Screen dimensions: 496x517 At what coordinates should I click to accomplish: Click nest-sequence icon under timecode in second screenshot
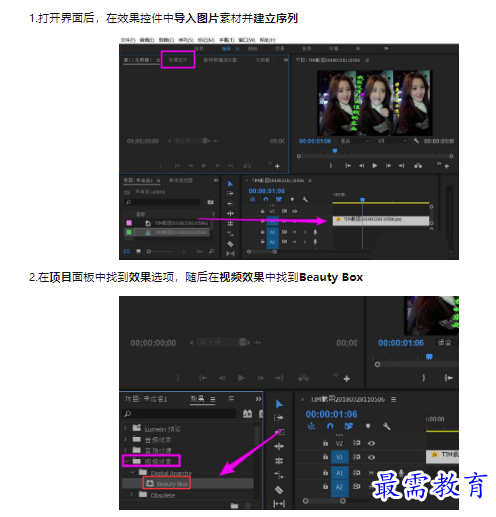[x=311, y=426]
